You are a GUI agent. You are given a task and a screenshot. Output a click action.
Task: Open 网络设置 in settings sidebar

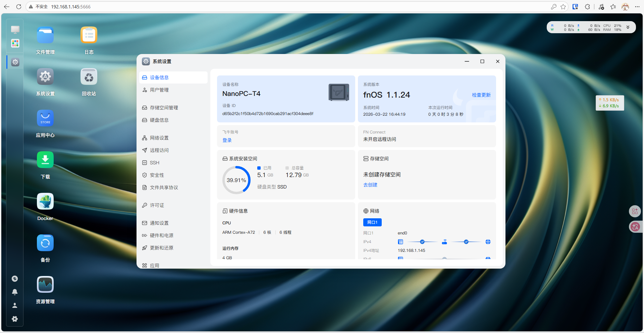pos(173,138)
